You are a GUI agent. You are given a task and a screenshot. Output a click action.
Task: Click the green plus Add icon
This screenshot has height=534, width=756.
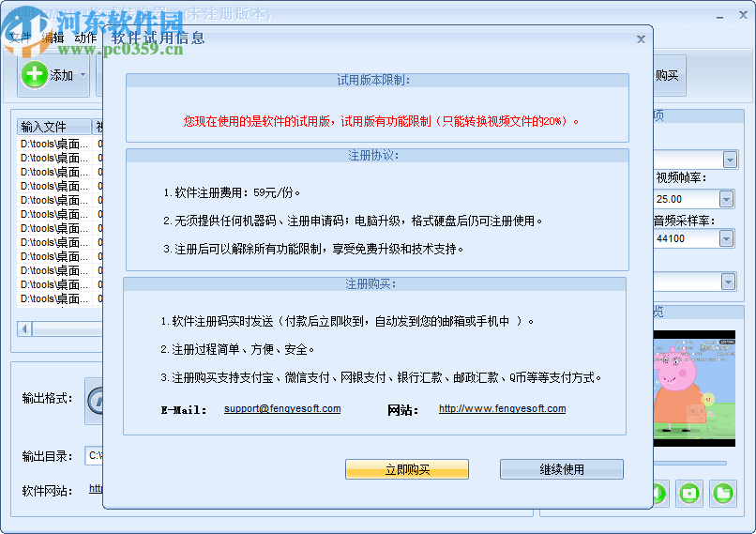click(x=34, y=74)
